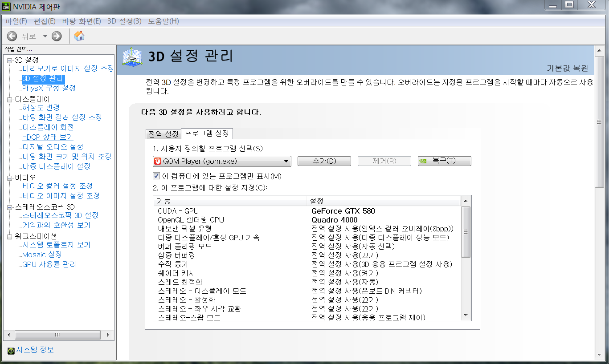Open 디지털 오디오 설정 in tree

tap(53, 147)
